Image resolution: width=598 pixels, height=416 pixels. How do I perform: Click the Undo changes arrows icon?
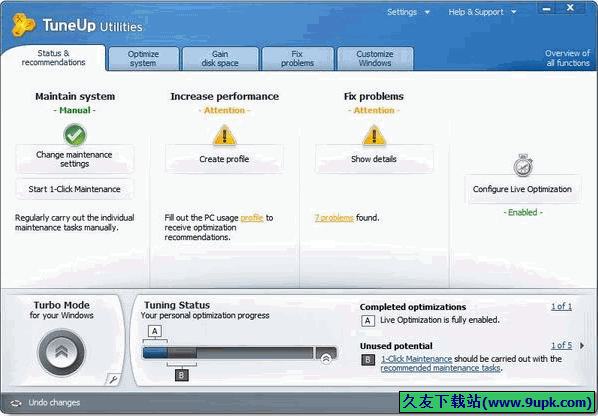16,403
